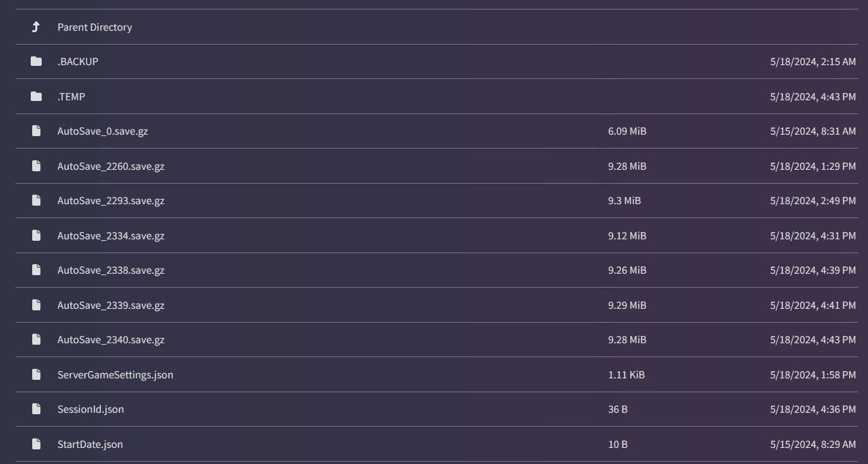The width and height of the screenshot is (868, 464).
Task: Open the .BACKUP folder name
Action: pyautogui.click(x=78, y=61)
